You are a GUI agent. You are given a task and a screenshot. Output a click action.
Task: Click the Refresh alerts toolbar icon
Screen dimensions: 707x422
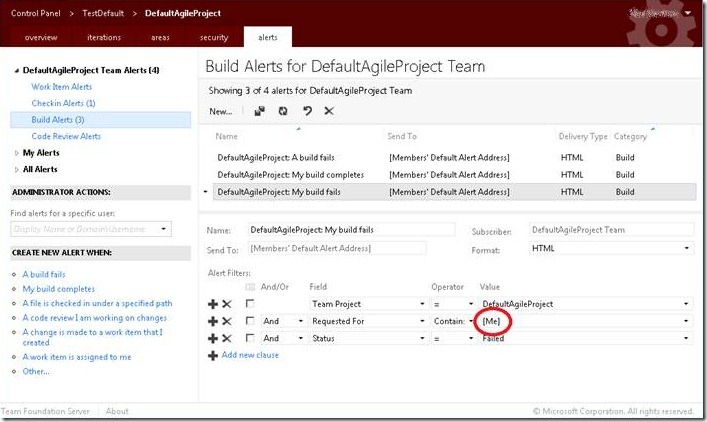pyautogui.click(x=283, y=111)
